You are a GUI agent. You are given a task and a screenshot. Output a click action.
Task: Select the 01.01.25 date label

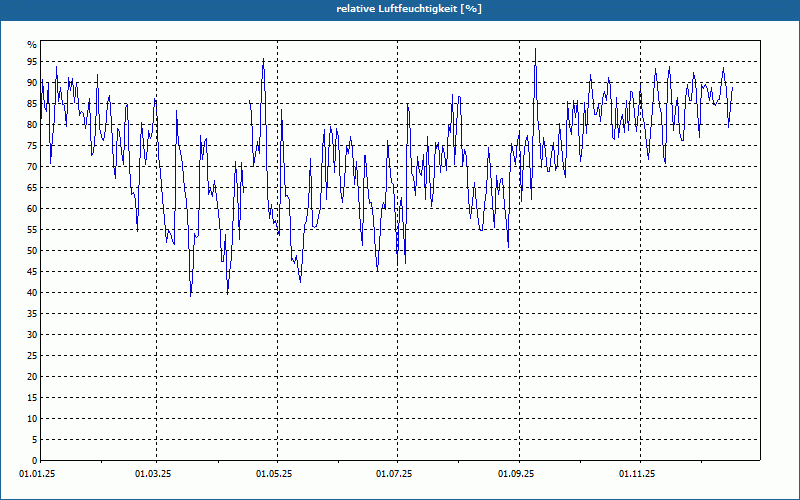click(x=37, y=474)
